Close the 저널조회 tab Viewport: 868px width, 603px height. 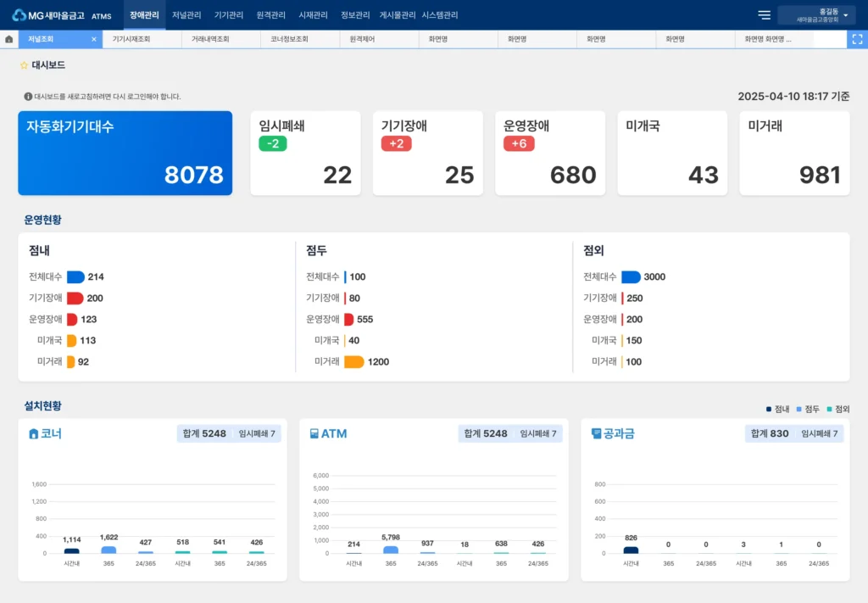click(x=94, y=39)
